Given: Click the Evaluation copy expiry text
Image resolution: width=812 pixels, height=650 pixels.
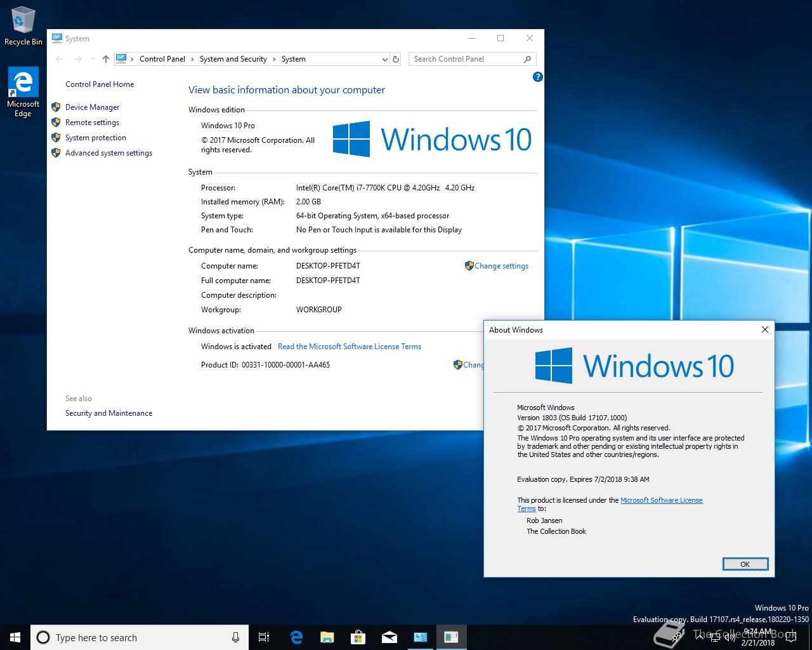Looking at the screenshot, I should (583, 479).
